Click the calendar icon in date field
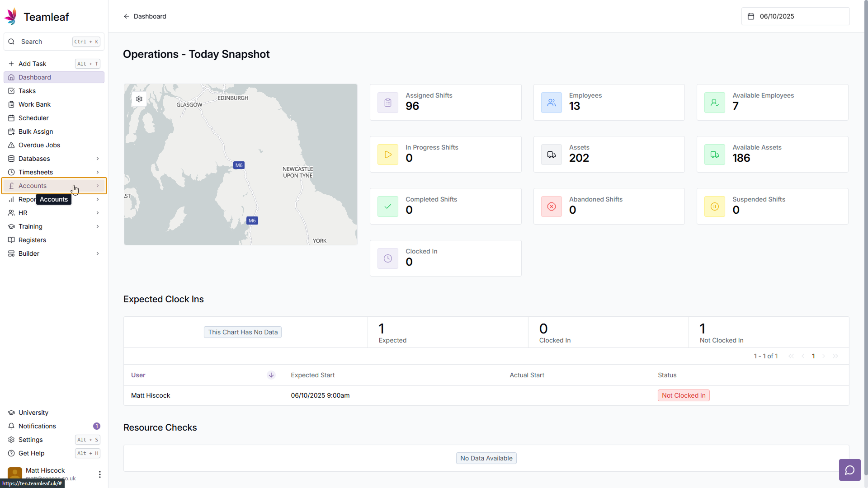This screenshot has width=868, height=488. point(751,16)
